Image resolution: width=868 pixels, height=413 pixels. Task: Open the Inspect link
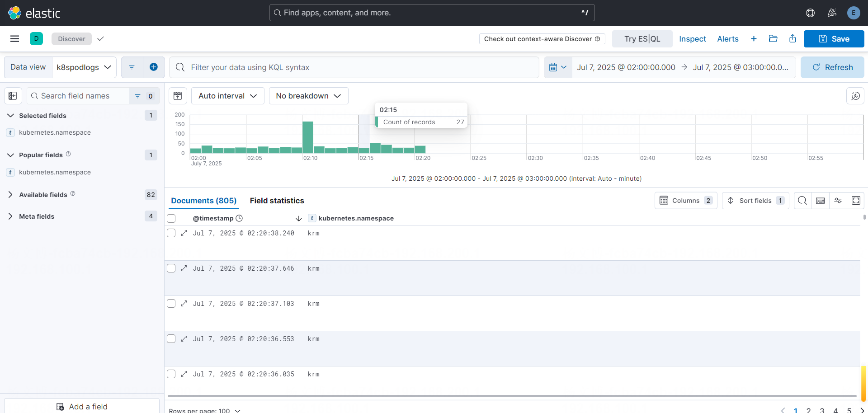point(692,39)
